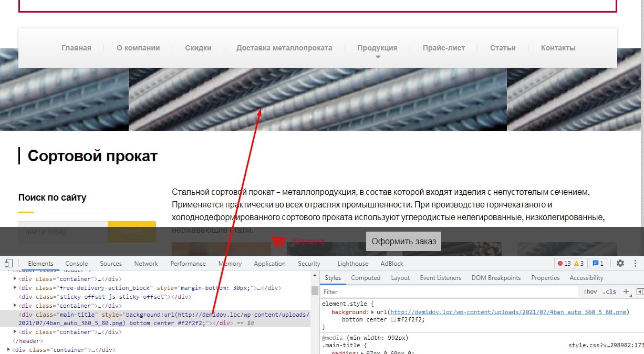Open the DevTools three-dot customize menu

(x=635, y=264)
